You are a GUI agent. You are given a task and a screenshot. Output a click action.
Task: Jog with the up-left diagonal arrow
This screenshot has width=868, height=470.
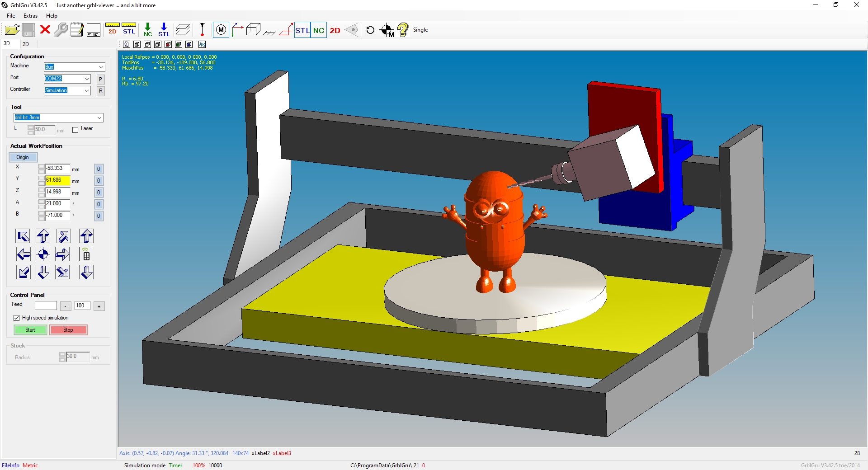pos(23,236)
